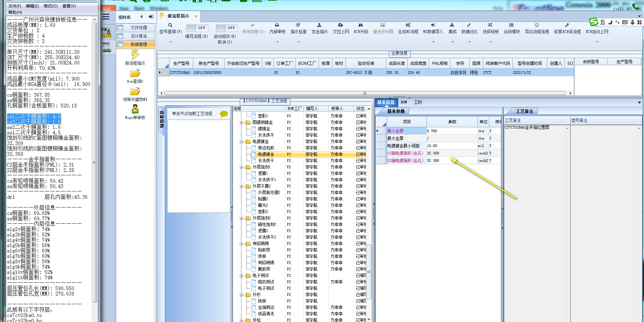Select the 电镀硬金 step in the process tree

(x=266, y=154)
